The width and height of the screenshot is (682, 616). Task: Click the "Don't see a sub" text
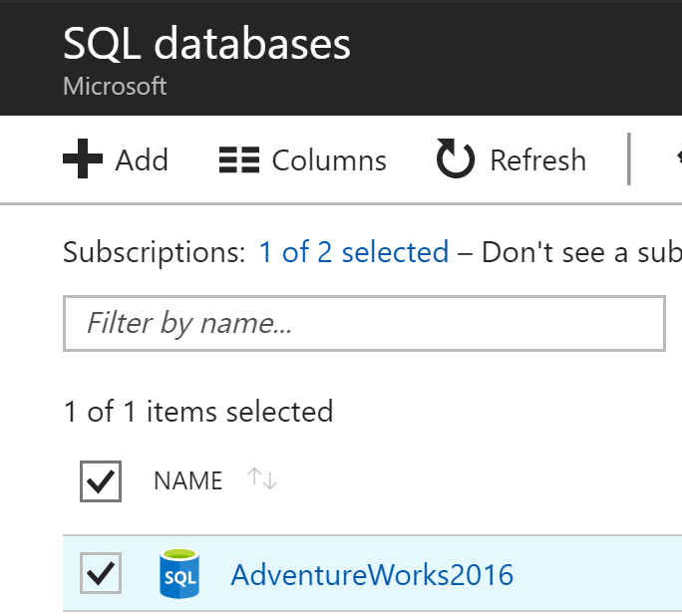tap(581, 252)
